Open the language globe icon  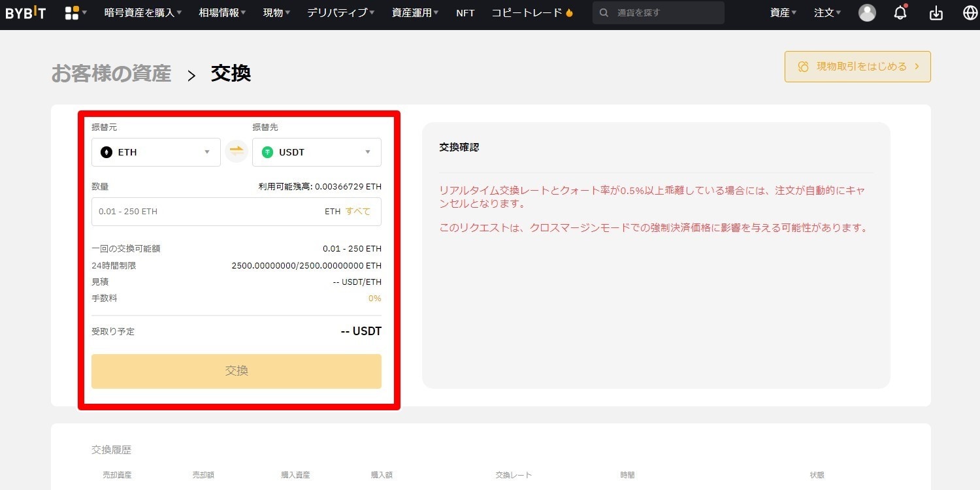point(970,12)
